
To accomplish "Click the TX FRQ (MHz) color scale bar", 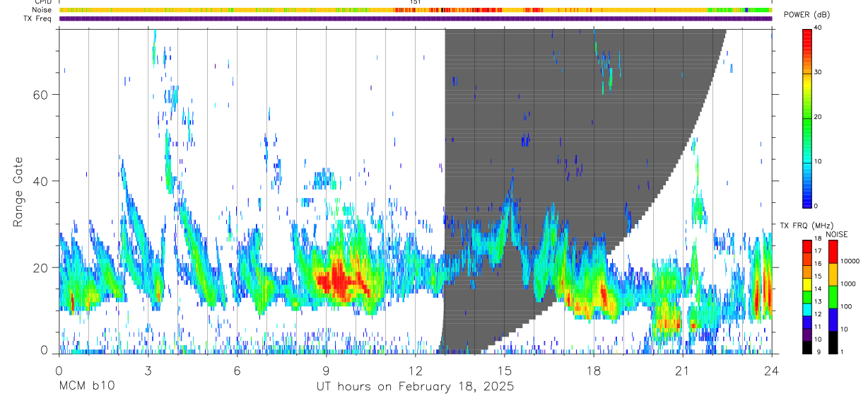I will click(x=807, y=296).
